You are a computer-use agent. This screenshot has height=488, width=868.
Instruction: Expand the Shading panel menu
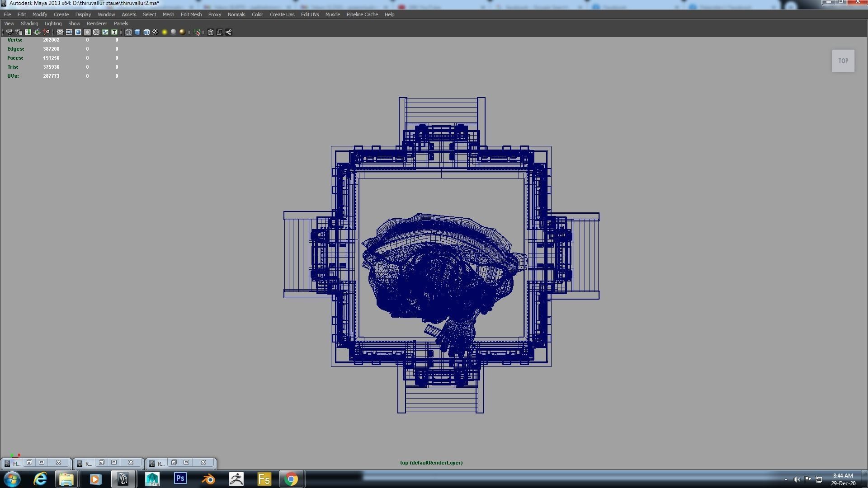tap(29, 23)
